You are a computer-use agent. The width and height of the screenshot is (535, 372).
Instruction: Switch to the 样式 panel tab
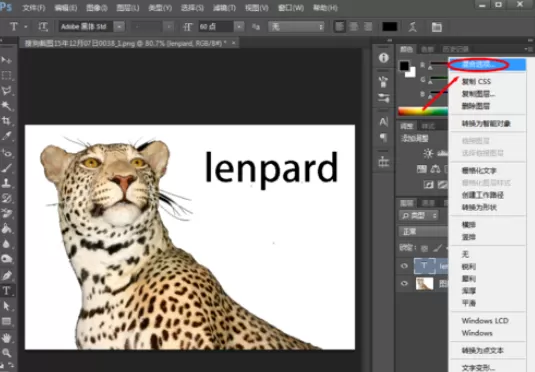(428, 126)
